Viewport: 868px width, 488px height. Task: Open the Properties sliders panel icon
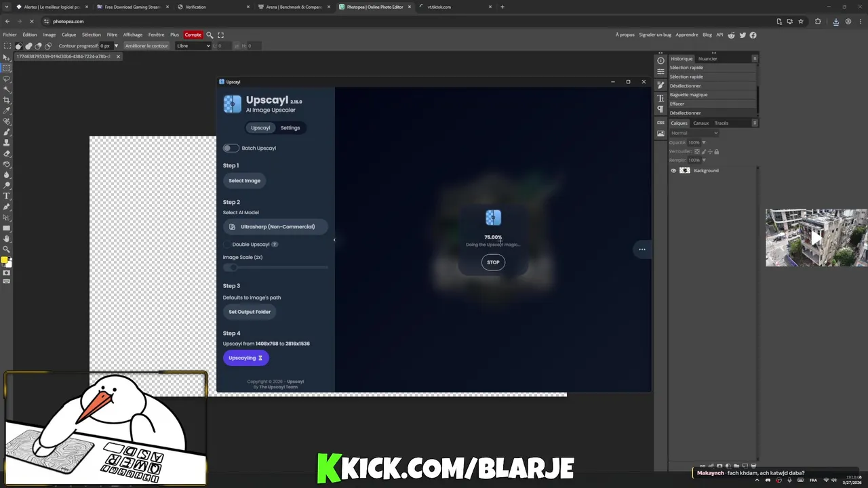pos(660,71)
